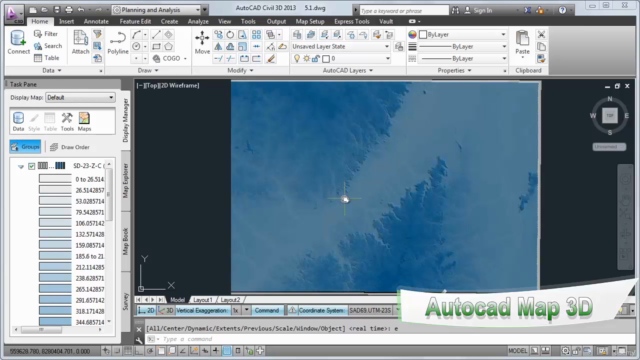Switch to the Analyze ribbon tab
This screenshot has width=640, height=360.
[198, 22]
